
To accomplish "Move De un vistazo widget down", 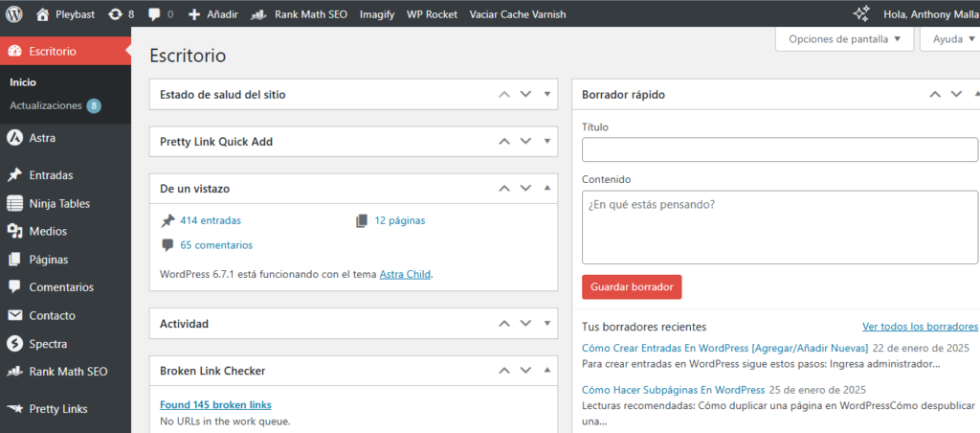I will 525,189.
